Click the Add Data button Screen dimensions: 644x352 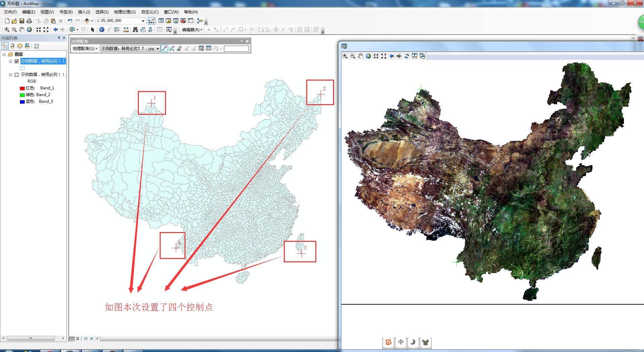click(87, 21)
